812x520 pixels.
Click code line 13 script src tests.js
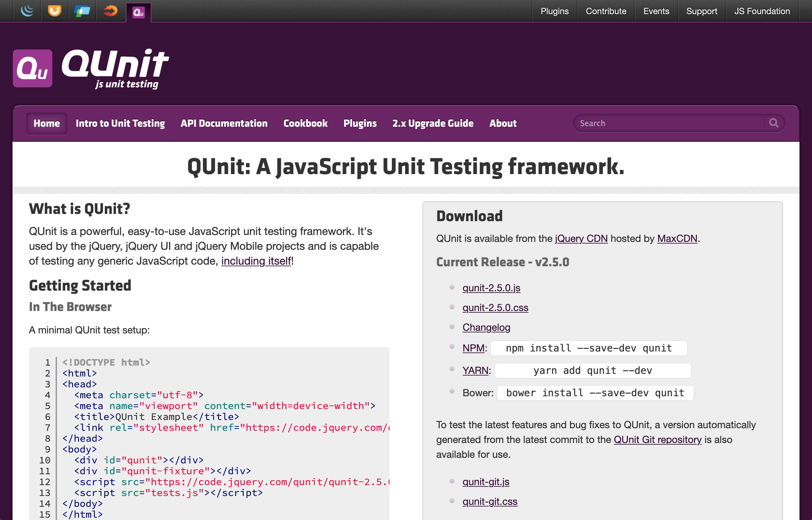point(169,493)
